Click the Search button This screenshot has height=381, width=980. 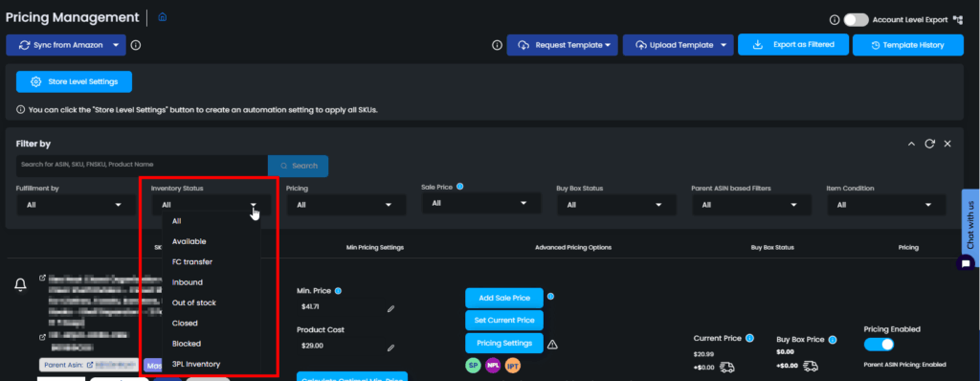(299, 166)
